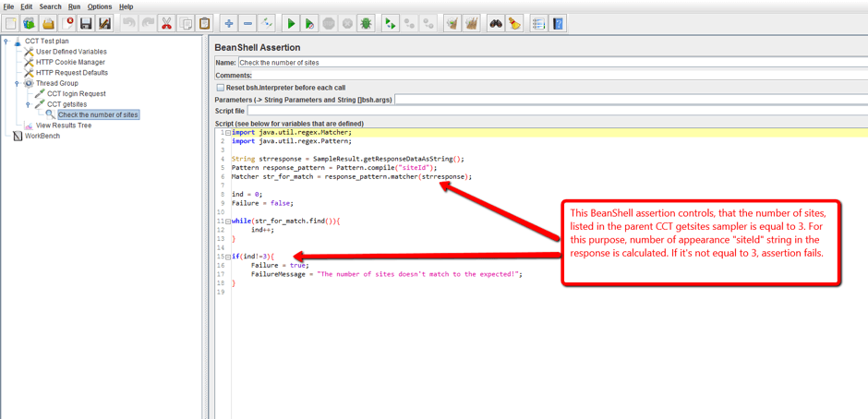
Task: Collapse the Thread Group tree handle
Action: (17, 83)
